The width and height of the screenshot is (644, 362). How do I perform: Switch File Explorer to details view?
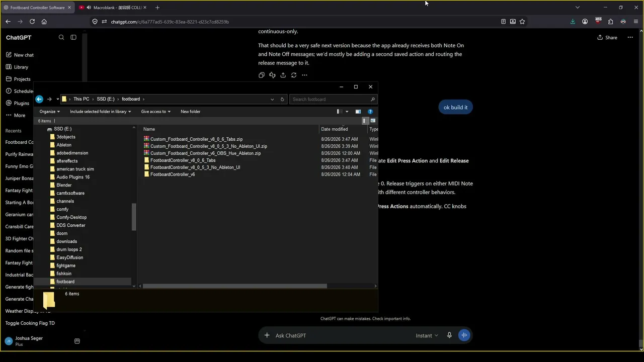pos(365,121)
